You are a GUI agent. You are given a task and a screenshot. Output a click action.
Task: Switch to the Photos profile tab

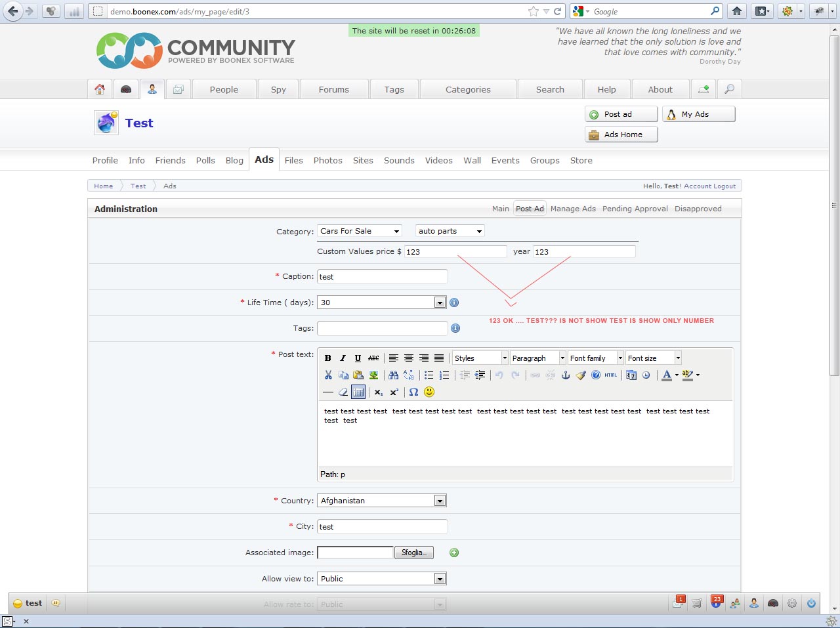pos(327,161)
